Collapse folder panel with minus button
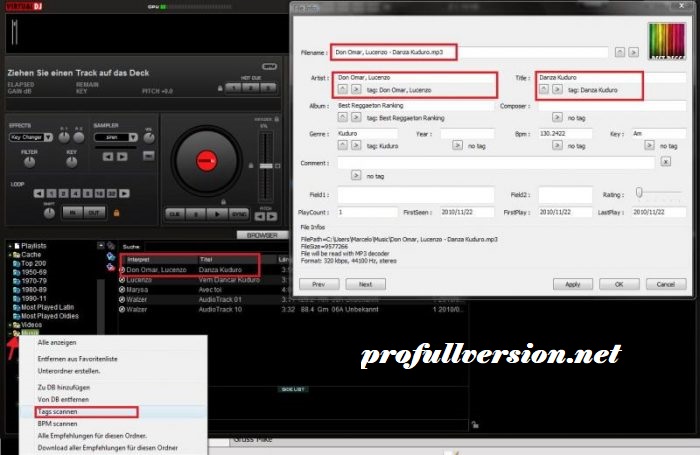700x455 pixels. click(x=100, y=246)
